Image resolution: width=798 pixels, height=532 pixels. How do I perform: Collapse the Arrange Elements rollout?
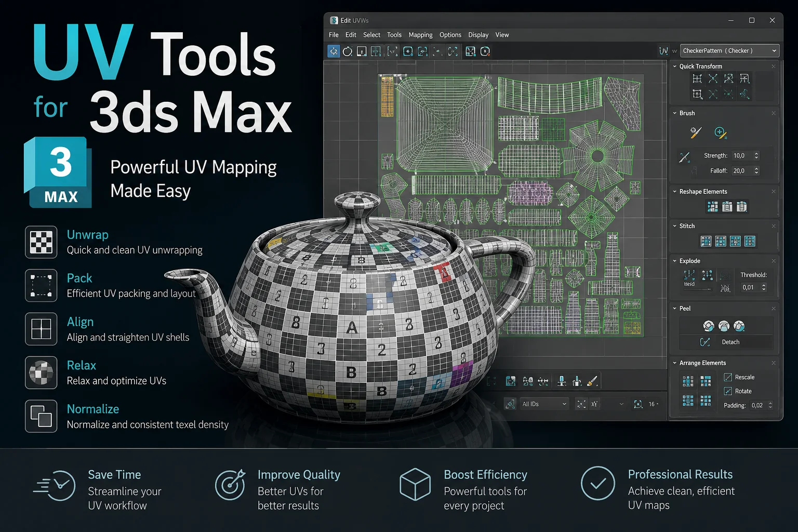(x=675, y=363)
